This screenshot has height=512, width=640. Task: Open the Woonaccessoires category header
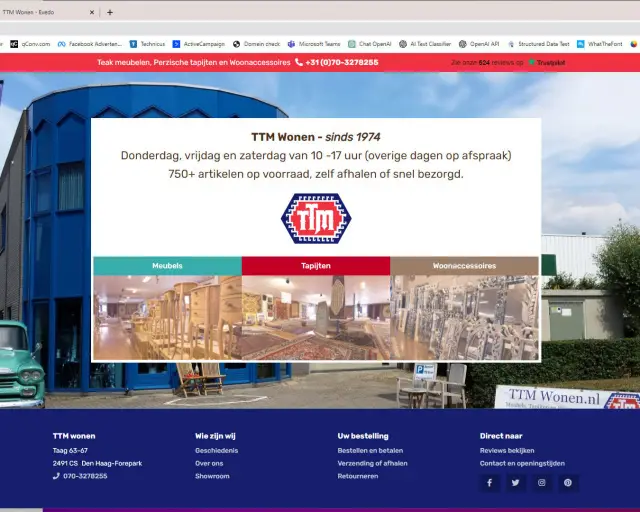464,266
